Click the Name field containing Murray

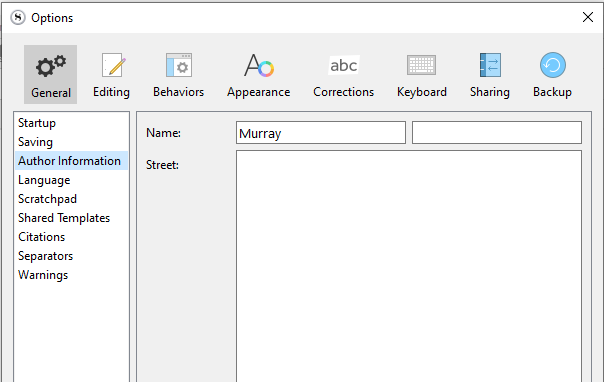(321, 133)
